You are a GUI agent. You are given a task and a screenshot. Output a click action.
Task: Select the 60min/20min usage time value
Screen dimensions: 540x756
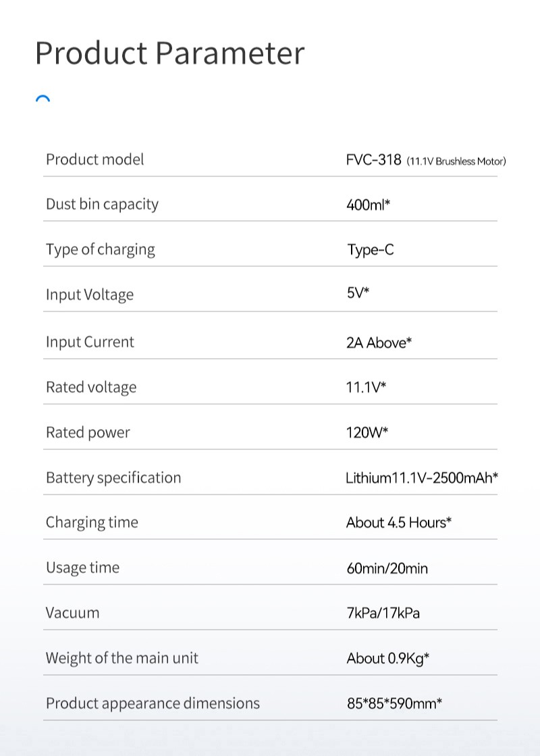pyautogui.click(x=387, y=568)
